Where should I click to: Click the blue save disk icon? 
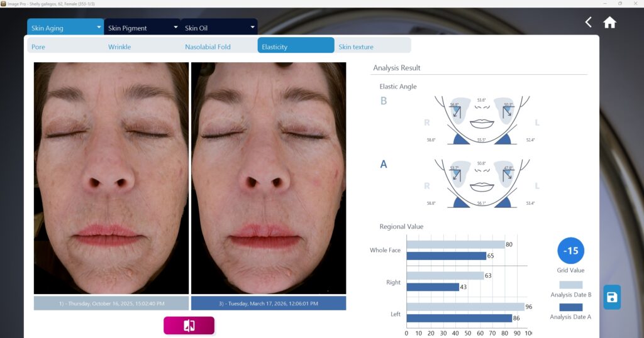612,297
